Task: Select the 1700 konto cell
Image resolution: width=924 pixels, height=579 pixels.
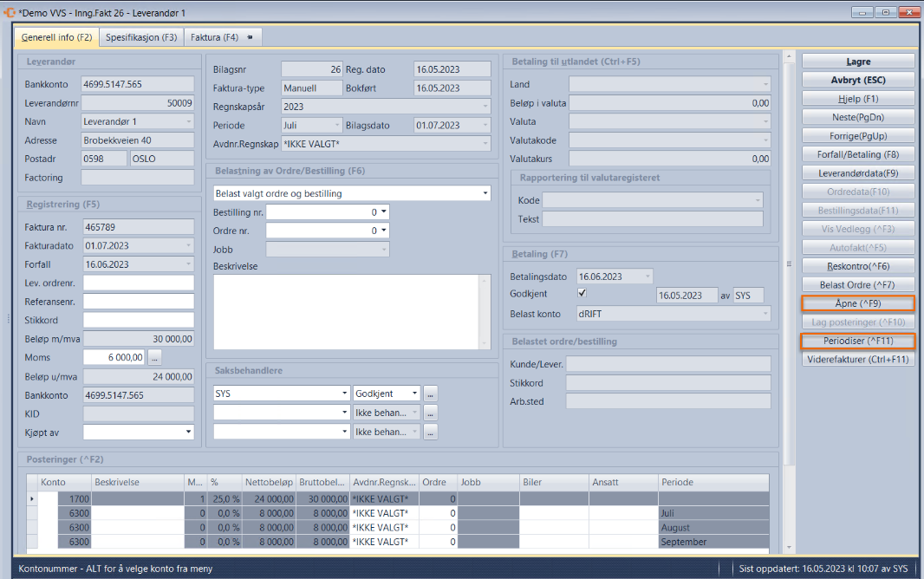Action: pos(75,499)
